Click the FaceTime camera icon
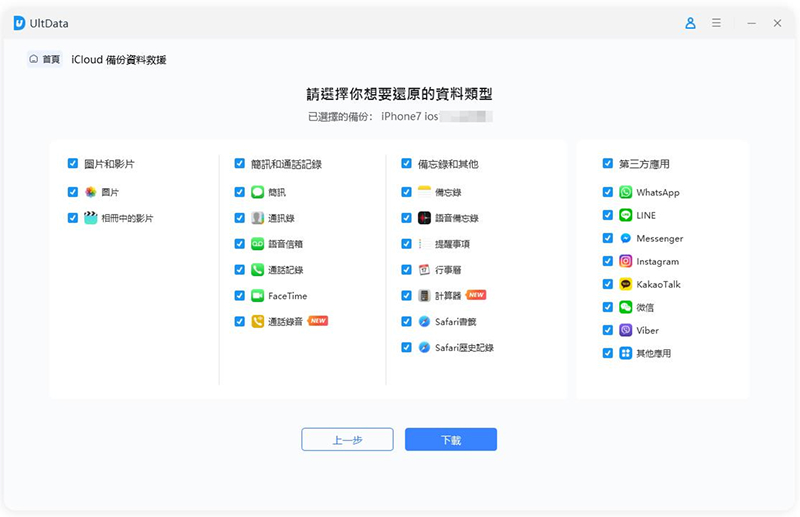This screenshot has height=517, width=800. point(258,296)
